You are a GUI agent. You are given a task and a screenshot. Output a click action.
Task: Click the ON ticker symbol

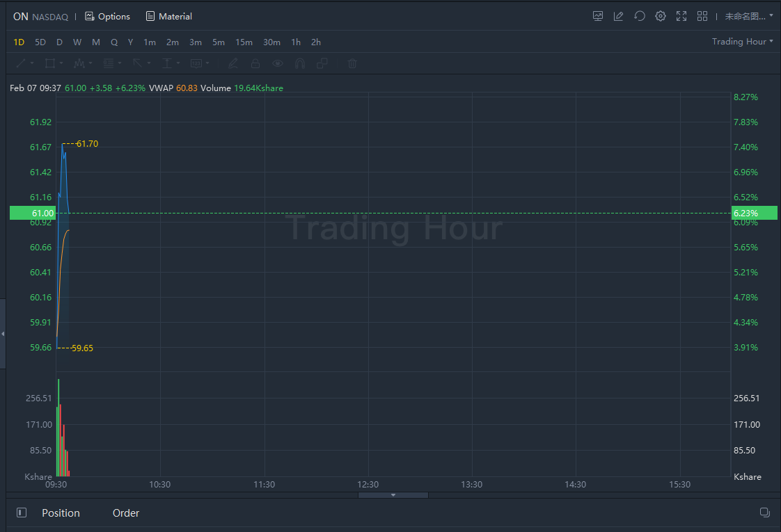(x=20, y=17)
